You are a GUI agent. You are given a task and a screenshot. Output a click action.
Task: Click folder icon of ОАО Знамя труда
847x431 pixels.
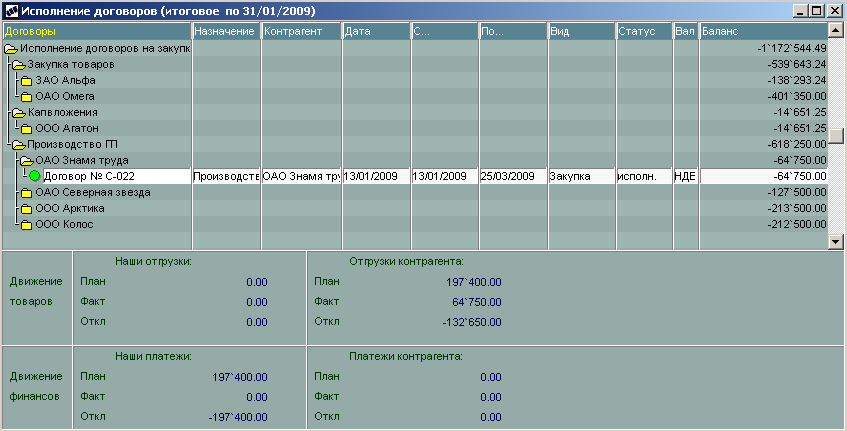[x=27, y=161]
